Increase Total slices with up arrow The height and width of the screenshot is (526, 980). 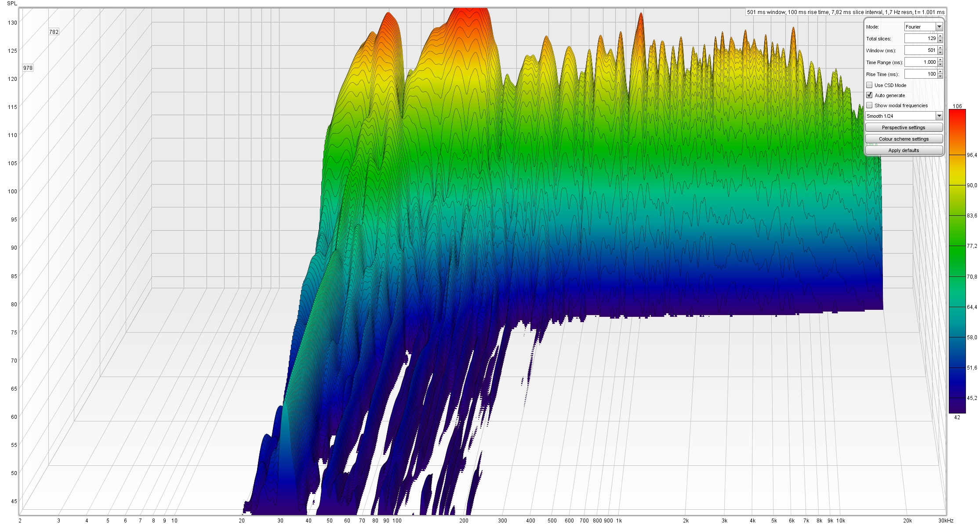click(940, 36)
